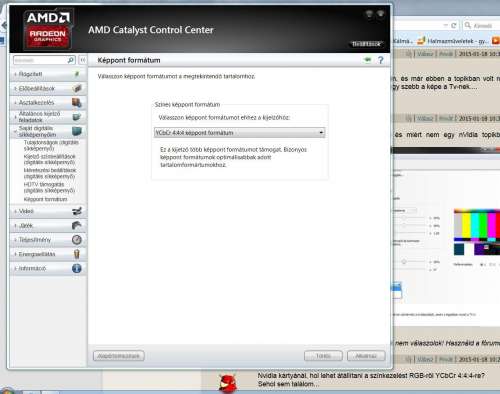Open the color bars test image in the forum
This screenshot has width=500, height=394.
(x=477, y=232)
